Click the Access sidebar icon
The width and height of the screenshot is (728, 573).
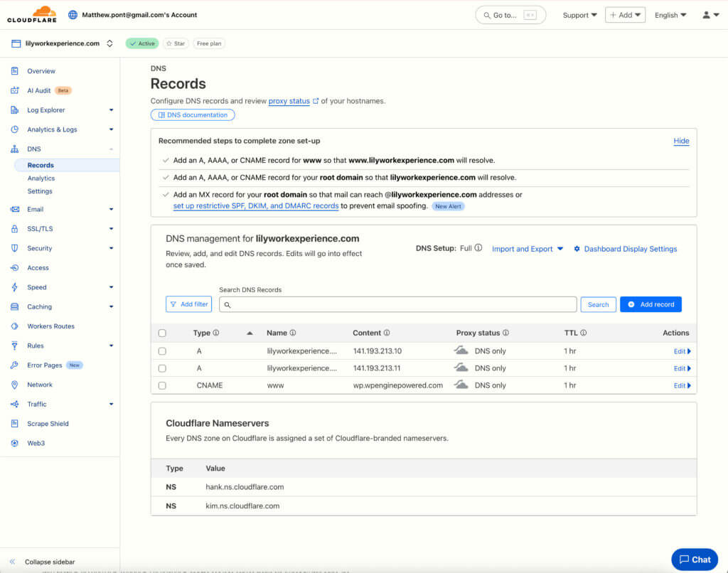[15, 268]
